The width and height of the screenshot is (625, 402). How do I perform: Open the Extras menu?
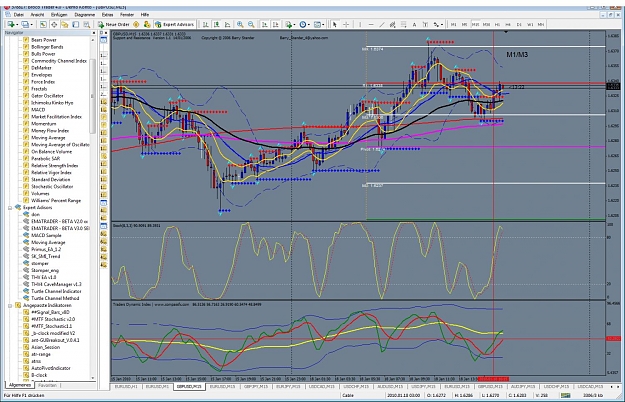108,14
